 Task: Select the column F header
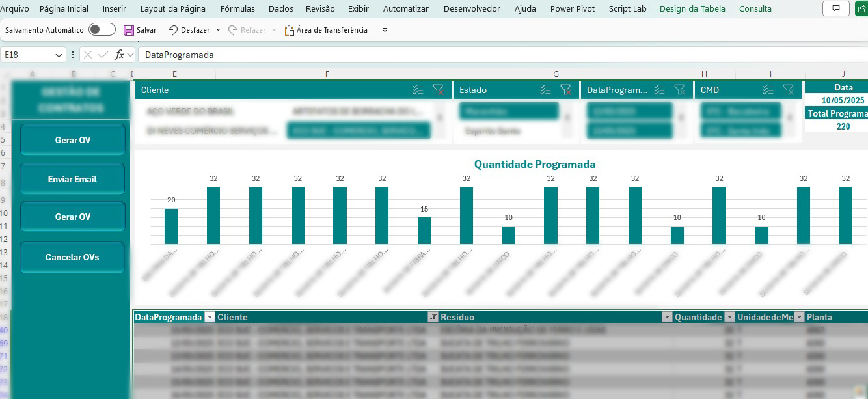pos(327,74)
